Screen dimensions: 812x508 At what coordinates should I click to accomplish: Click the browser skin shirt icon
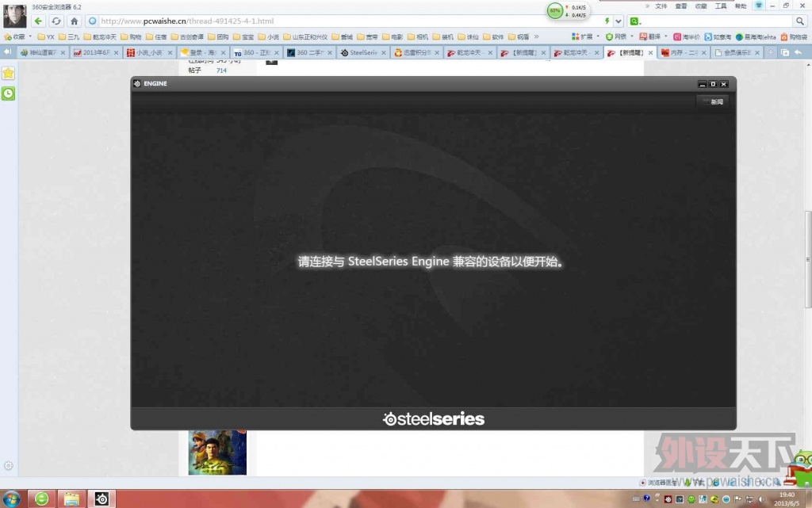(x=759, y=6)
